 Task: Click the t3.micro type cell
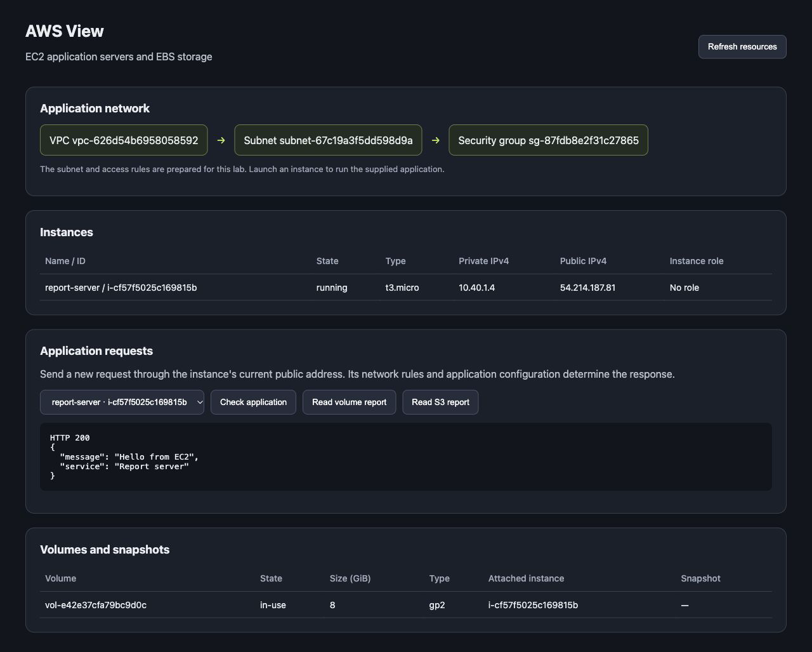pos(402,288)
